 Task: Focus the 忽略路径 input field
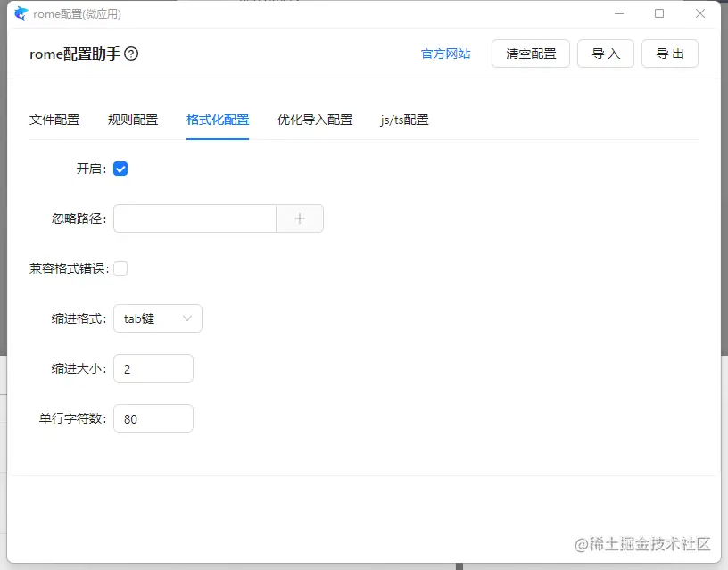tap(195, 219)
